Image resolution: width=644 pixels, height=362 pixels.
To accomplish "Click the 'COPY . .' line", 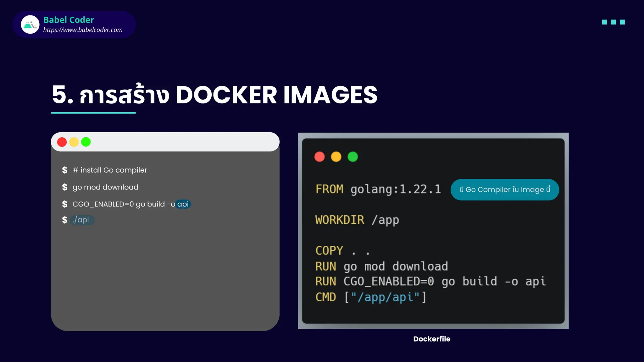I will click(x=343, y=250).
